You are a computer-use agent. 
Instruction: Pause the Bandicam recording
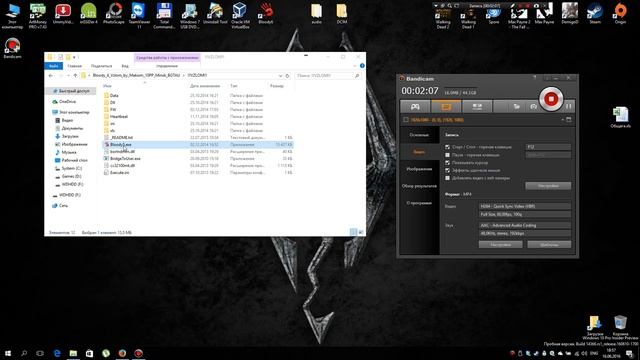(569, 107)
